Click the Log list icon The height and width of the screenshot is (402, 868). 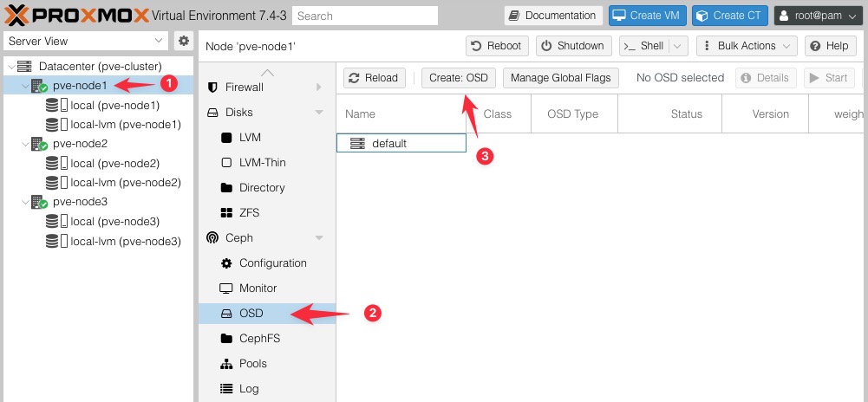tap(226, 389)
